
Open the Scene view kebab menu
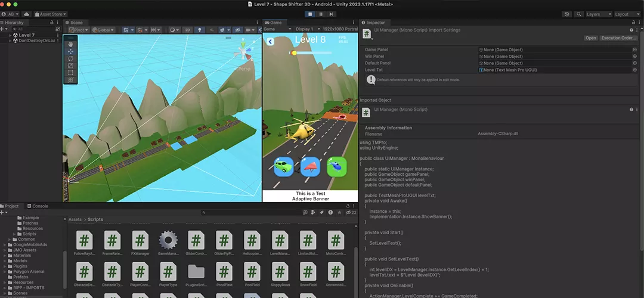point(258,23)
